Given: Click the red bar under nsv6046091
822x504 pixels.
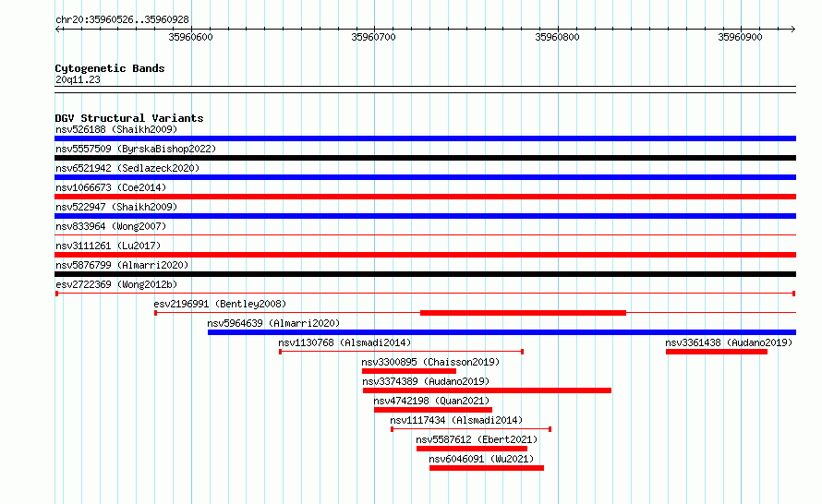Looking at the screenshot, I should coord(487,468).
